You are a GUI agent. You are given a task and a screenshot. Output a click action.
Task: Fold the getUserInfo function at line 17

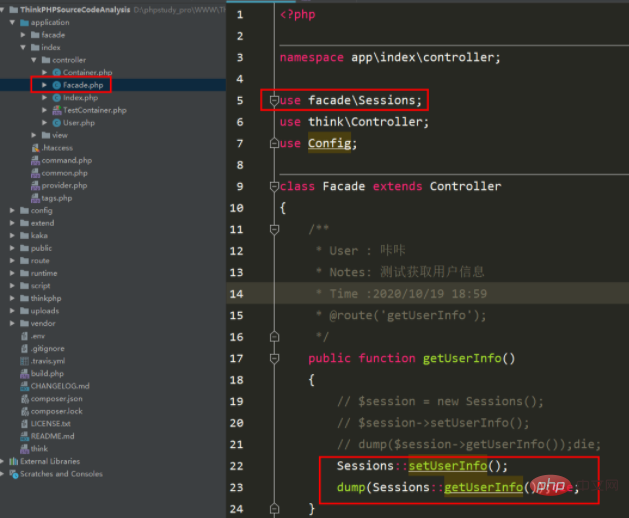click(274, 358)
